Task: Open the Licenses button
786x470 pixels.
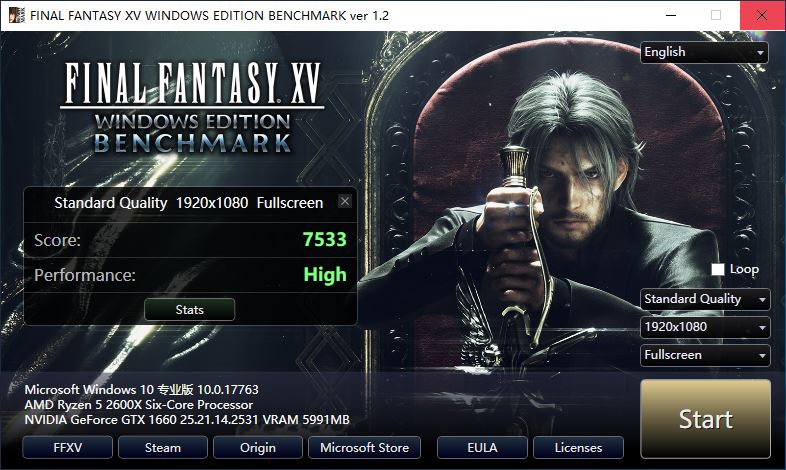Action: pyautogui.click(x=578, y=447)
